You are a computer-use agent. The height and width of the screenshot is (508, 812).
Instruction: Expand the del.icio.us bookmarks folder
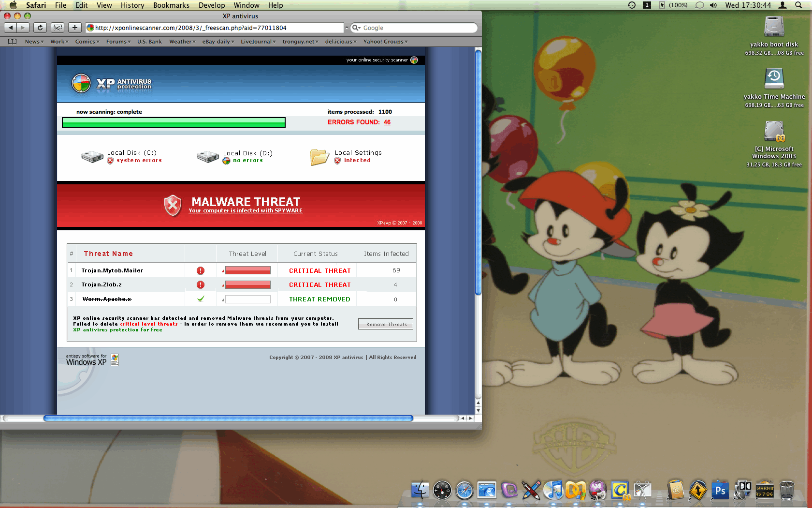tap(341, 42)
